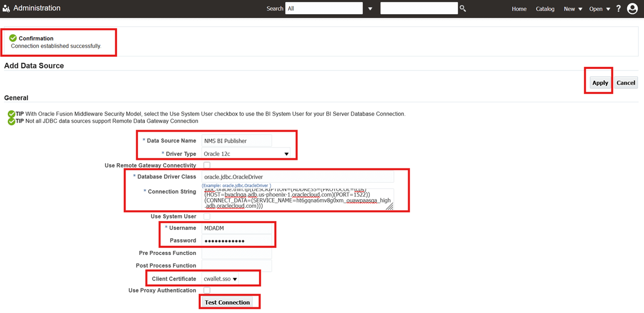This screenshot has width=644, height=313.
Task: Click the General section heading
Action: click(16, 98)
